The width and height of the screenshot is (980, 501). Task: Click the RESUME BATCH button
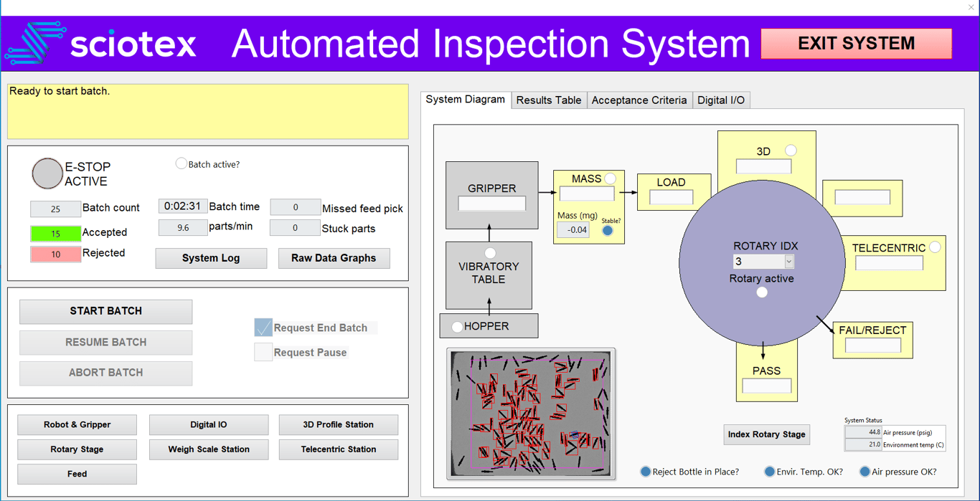(106, 342)
